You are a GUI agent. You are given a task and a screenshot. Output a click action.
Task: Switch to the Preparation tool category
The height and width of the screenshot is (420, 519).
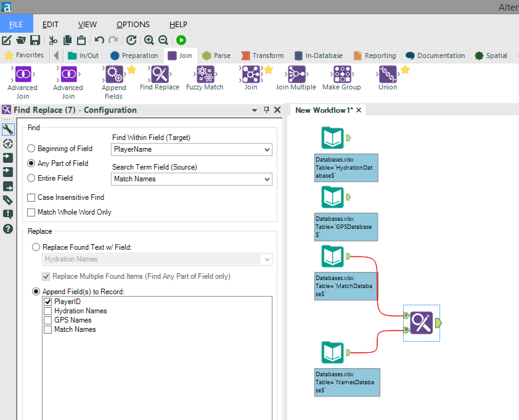coord(134,56)
